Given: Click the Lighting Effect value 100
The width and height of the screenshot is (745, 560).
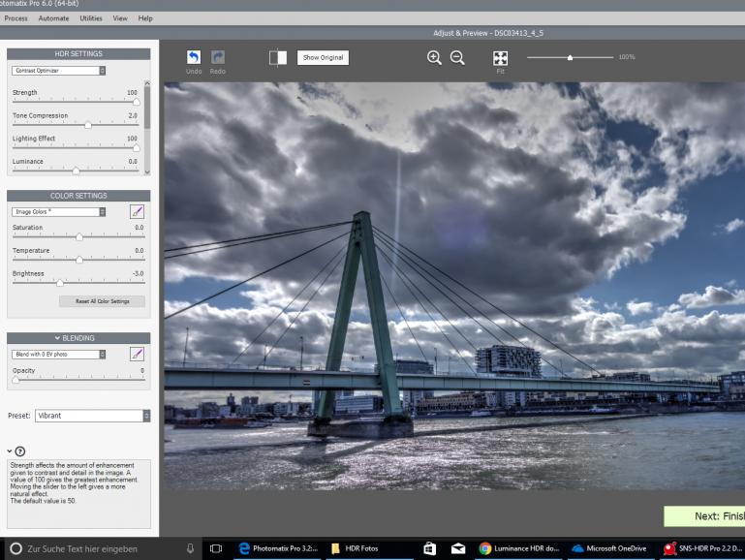Looking at the screenshot, I should [x=132, y=139].
